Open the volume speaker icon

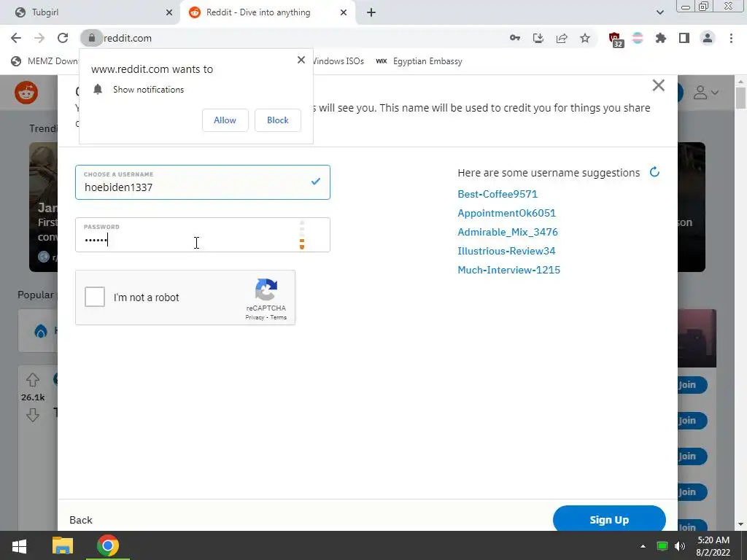tap(680, 546)
